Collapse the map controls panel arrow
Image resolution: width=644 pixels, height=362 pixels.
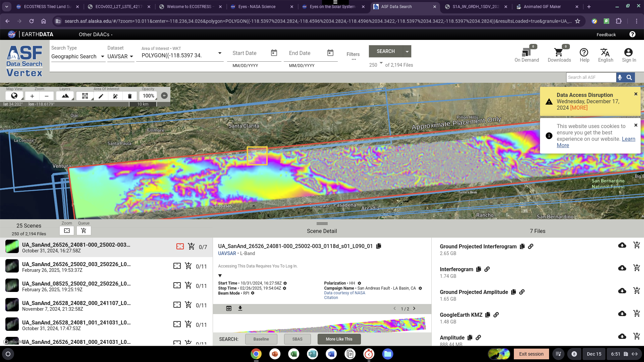164,96
